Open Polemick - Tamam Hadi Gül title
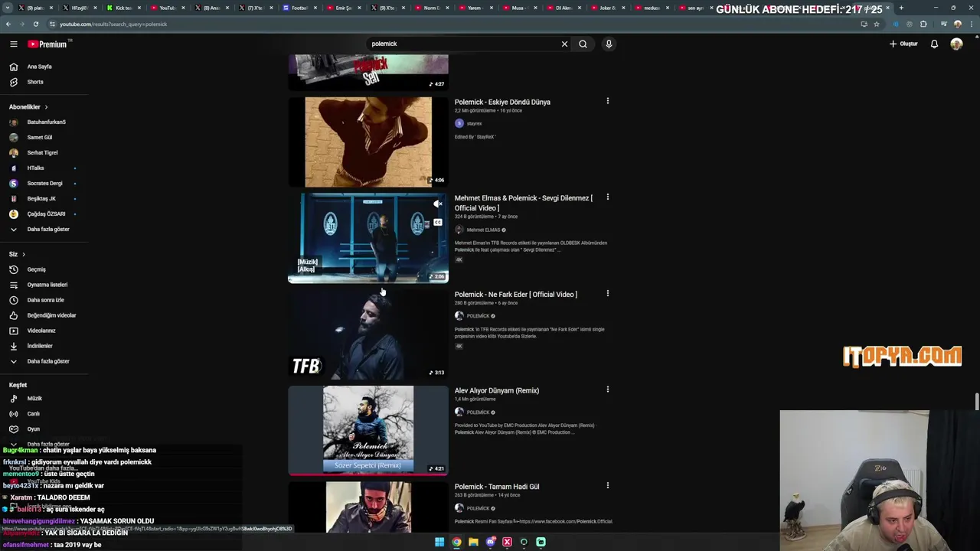This screenshot has height=551, width=980. (497, 487)
